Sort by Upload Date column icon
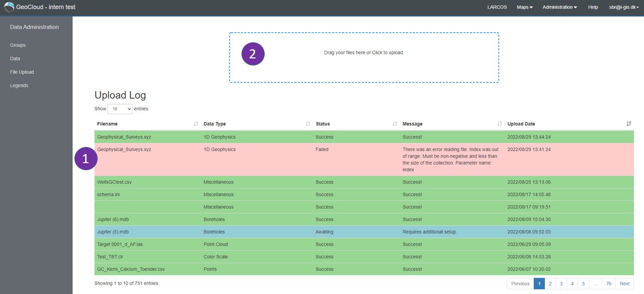The height and width of the screenshot is (294, 644). (629, 124)
